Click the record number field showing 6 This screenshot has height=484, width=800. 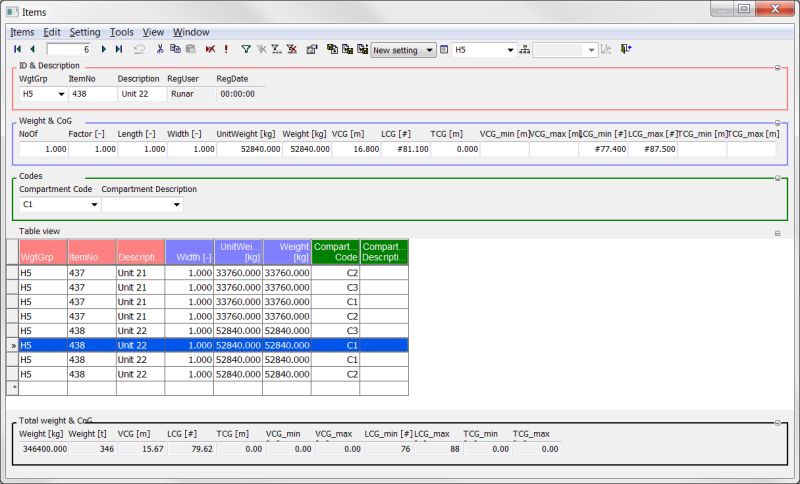[x=69, y=49]
